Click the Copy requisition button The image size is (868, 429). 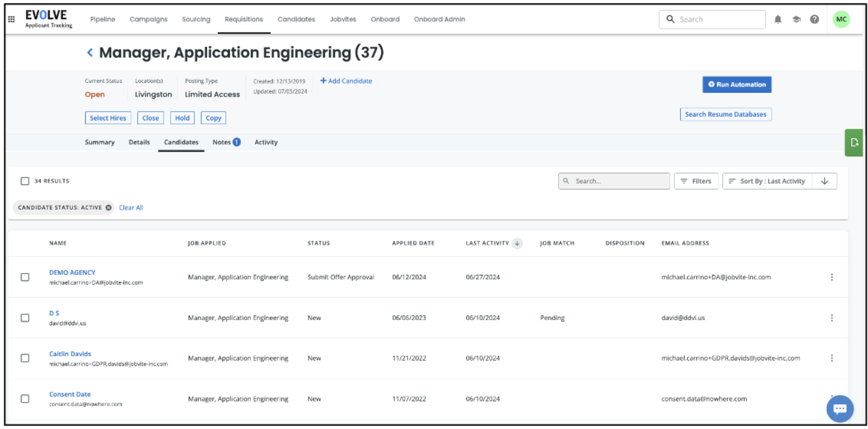pos(214,118)
